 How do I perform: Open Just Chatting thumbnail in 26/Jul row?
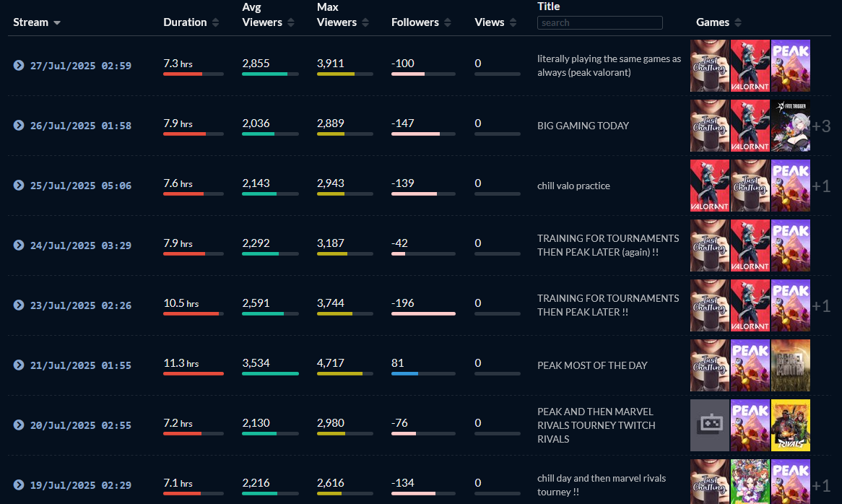tap(710, 125)
